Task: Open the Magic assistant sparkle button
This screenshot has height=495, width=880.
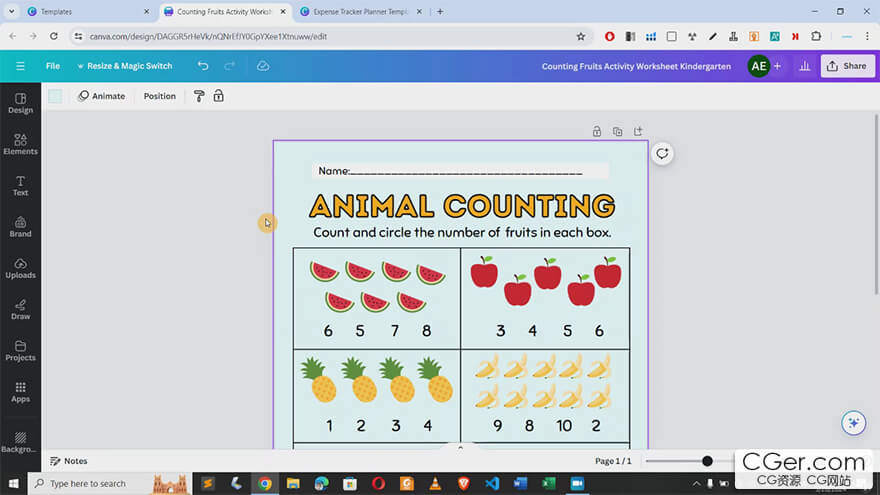Action: tap(853, 423)
